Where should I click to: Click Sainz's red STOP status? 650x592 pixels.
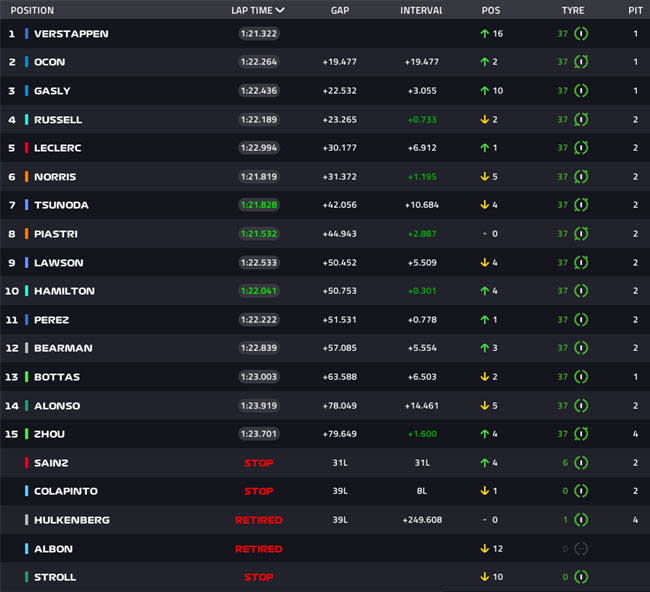[259, 463]
